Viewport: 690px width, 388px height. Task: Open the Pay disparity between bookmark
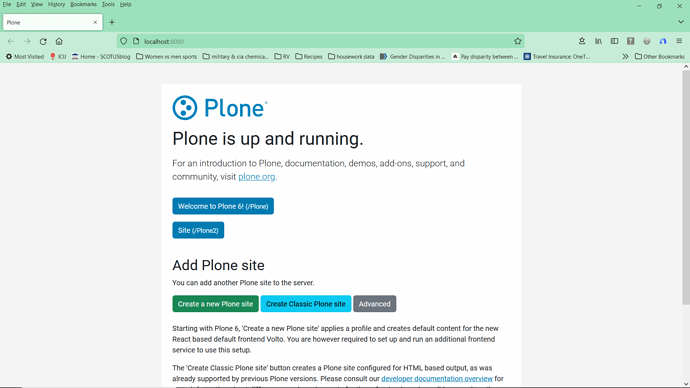click(x=484, y=56)
